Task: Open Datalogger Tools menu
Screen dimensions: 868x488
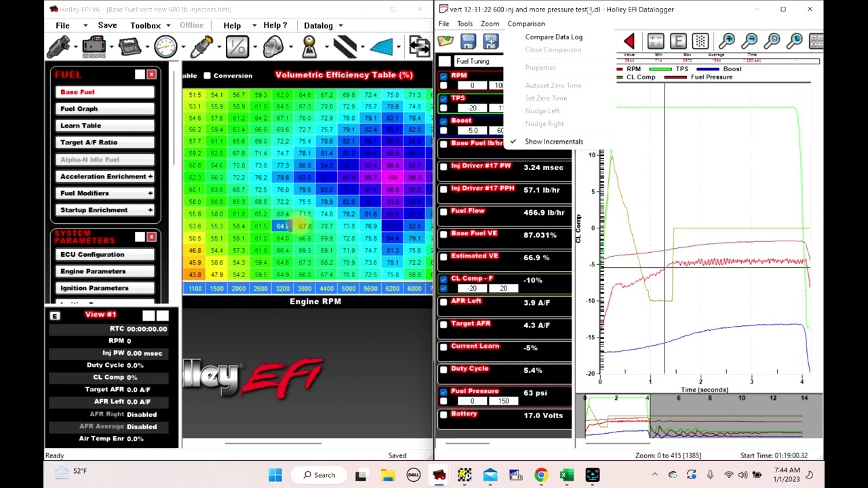Action: [465, 24]
